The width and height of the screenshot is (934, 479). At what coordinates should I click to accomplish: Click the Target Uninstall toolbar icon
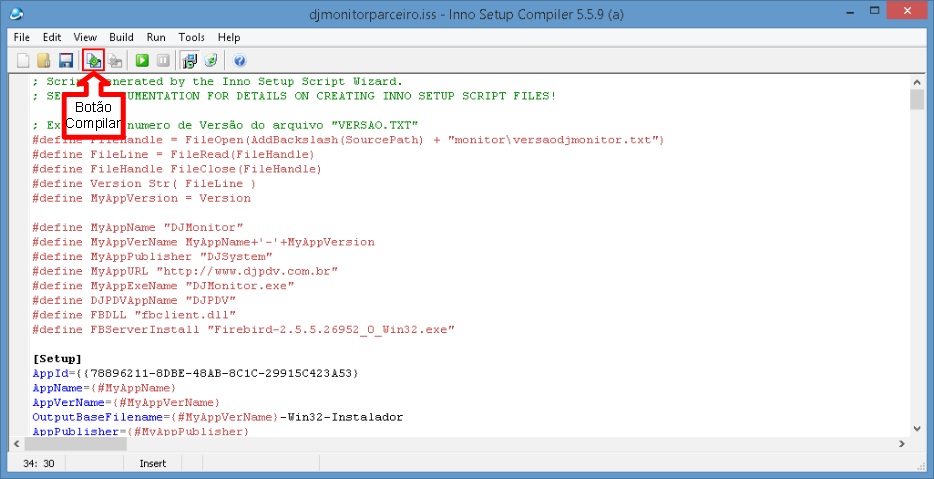(x=211, y=61)
